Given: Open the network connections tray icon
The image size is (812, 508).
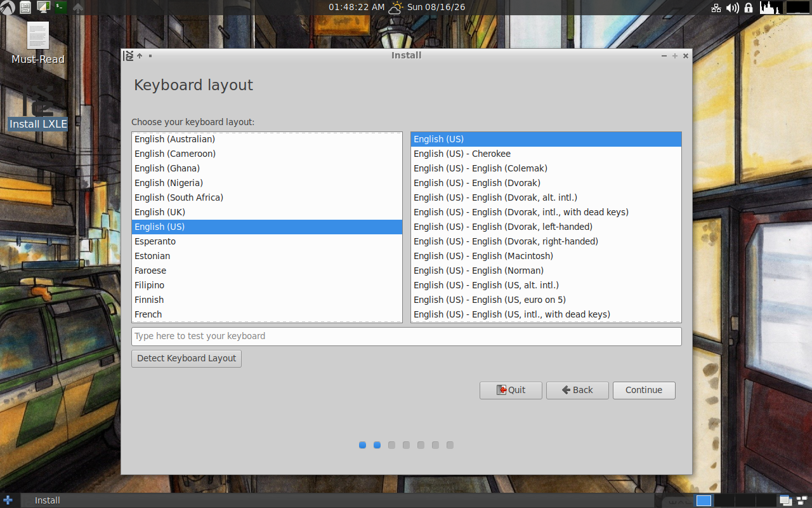Looking at the screenshot, I should (716, 8).
